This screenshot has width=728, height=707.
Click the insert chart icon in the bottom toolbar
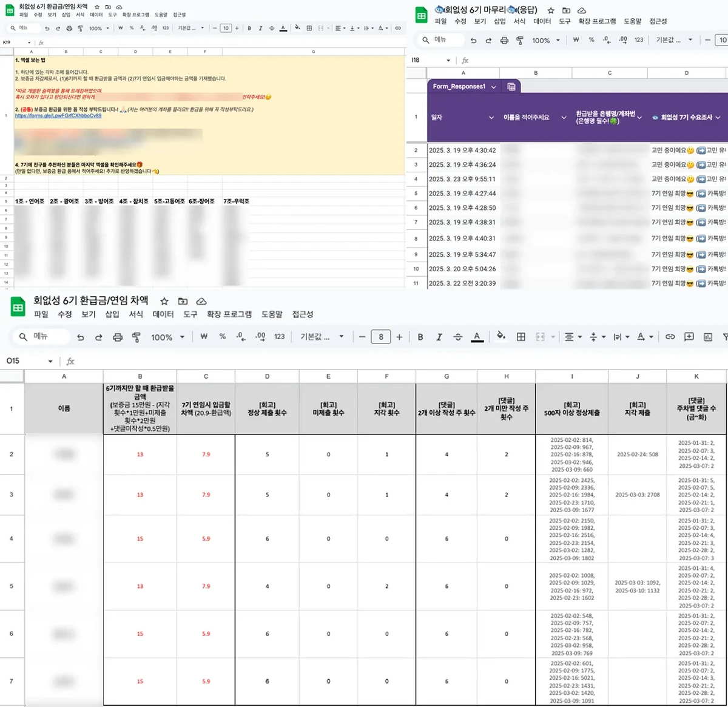coord(707,337)
